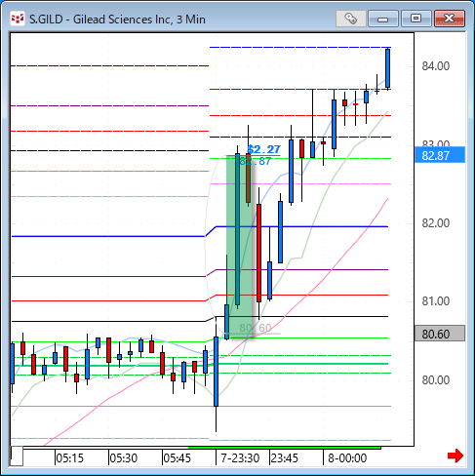This screenshot has height=476, width=475.
Task: Click the 8-00:00 time axis label
Action: coord(347,458)
